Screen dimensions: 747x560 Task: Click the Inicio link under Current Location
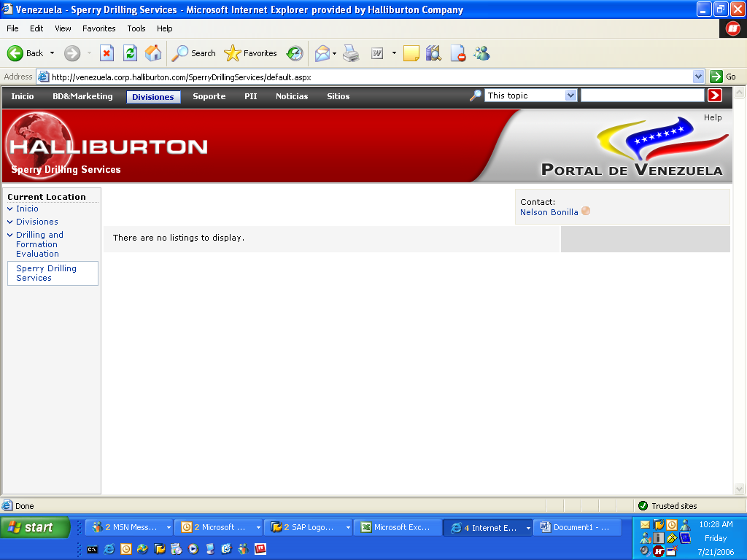[27, 209]
